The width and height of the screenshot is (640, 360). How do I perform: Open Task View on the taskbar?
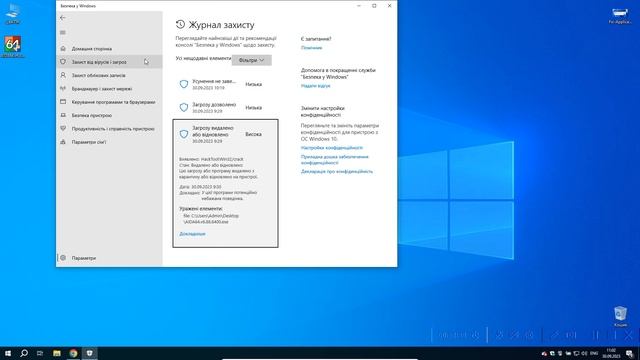[x=40, y=353]
